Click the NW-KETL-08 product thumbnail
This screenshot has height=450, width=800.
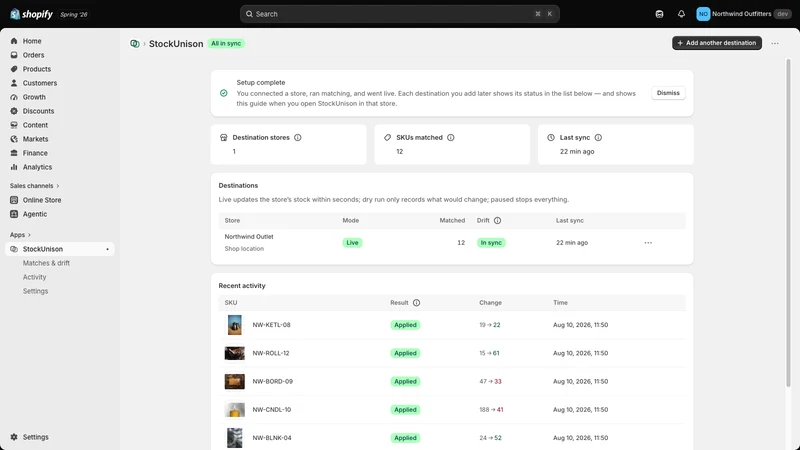235,325
